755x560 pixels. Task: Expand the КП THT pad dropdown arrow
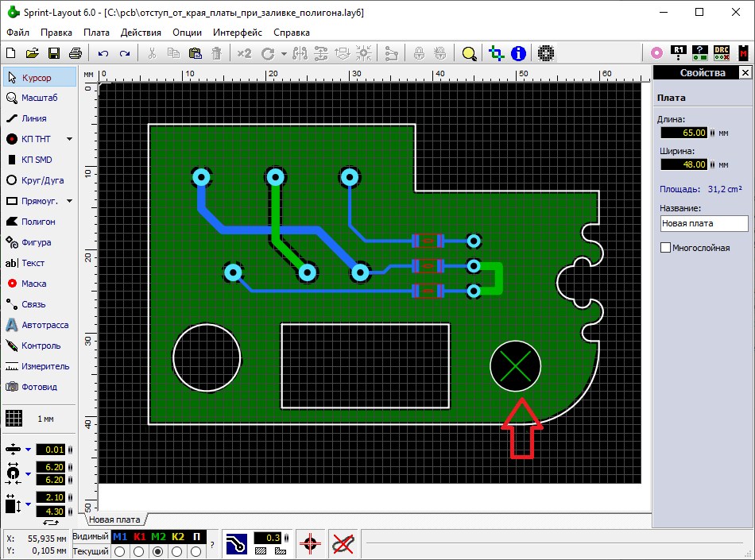[x=69, y=139]
